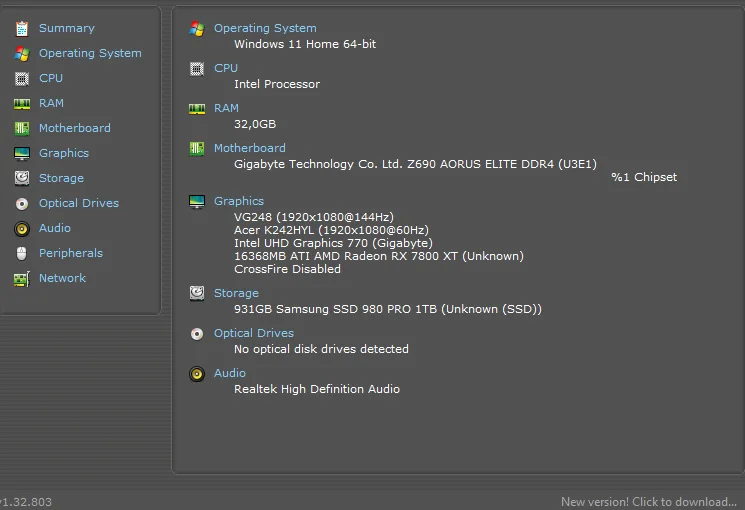Viewport: 745px width, 510px height.
Task: Click the Operating System icon in summary panel
Action: 197,29
